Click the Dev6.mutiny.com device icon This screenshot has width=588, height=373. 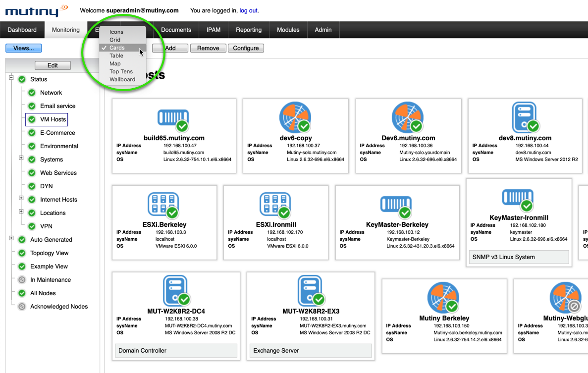pyautogui.click(x=408, y=117)
